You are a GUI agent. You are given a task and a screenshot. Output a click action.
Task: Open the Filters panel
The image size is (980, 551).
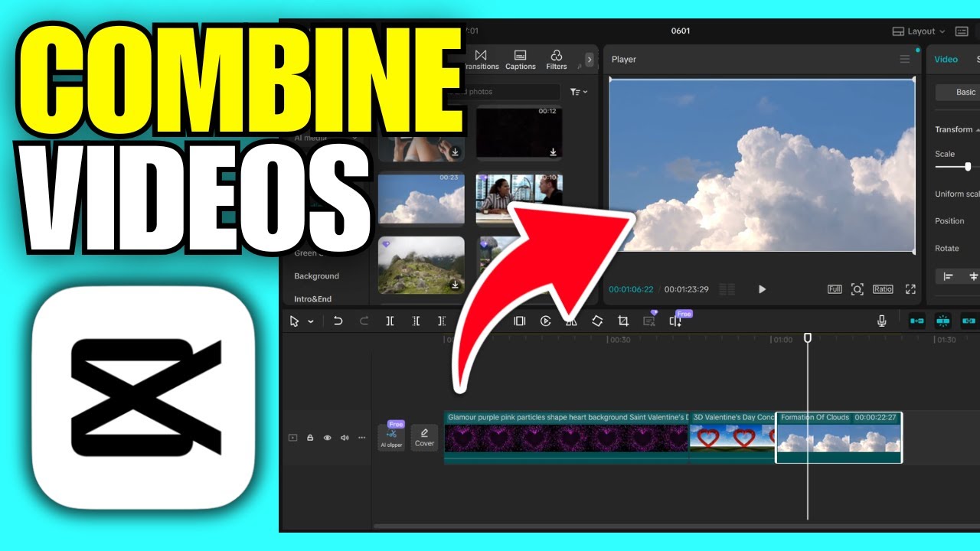point(557,60)
